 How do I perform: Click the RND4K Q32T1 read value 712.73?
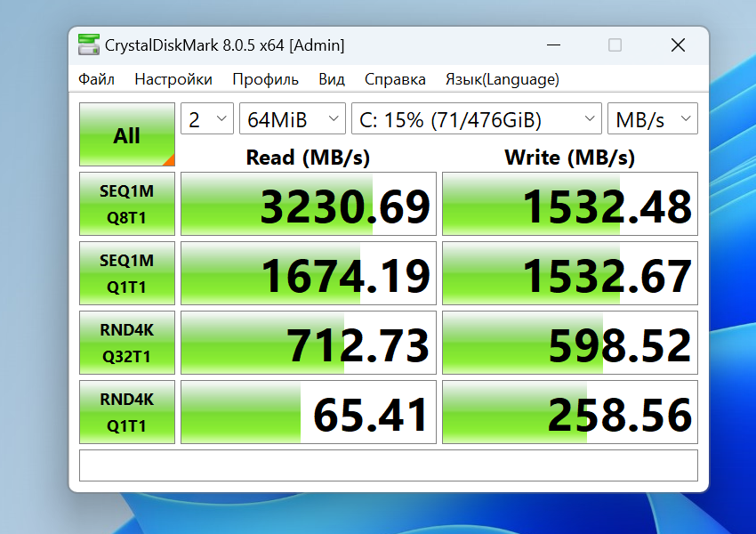tap(309, 343)
